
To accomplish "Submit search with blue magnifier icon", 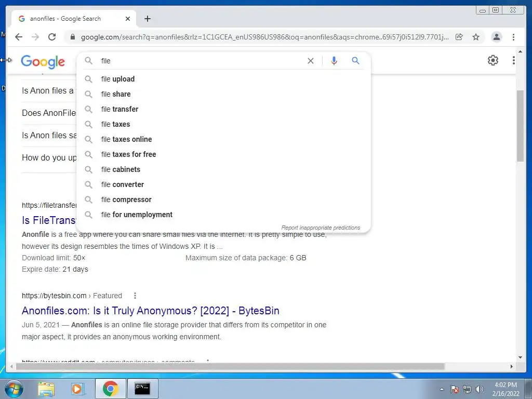I will coord(355,61).
